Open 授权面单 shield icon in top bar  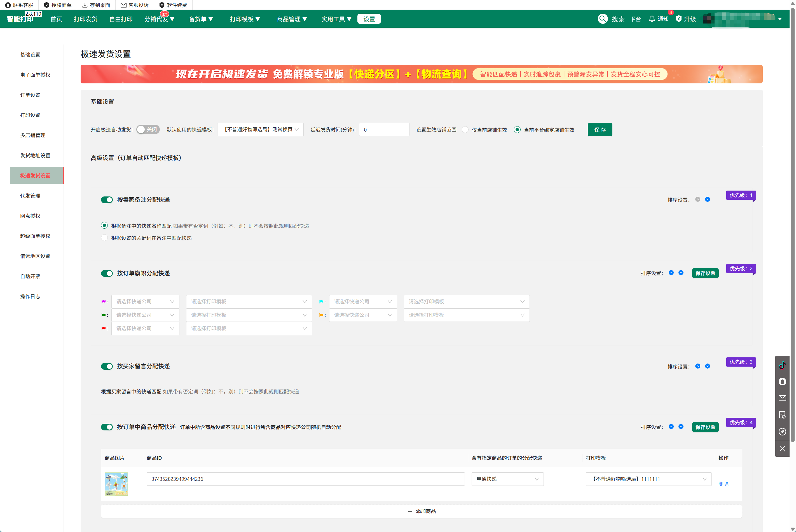point(47,5)
